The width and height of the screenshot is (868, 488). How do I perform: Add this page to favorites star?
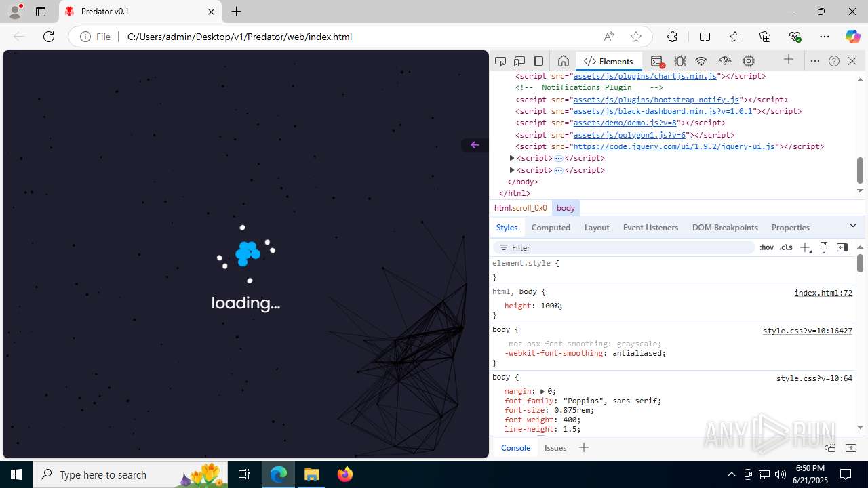pyautogui.click(x=635, y=37)
